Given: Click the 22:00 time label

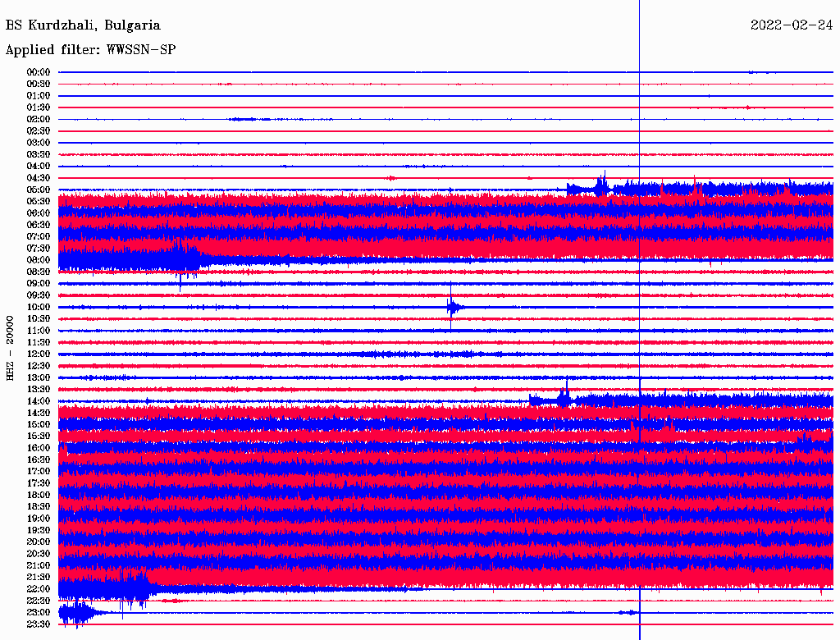Looking at the screenshot, I should (39, 588).
